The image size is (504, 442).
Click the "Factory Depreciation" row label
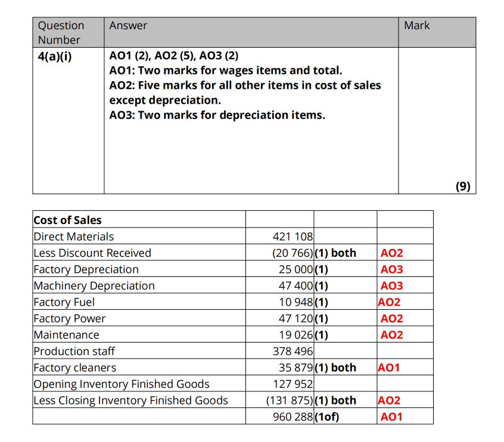click(86, 269)
